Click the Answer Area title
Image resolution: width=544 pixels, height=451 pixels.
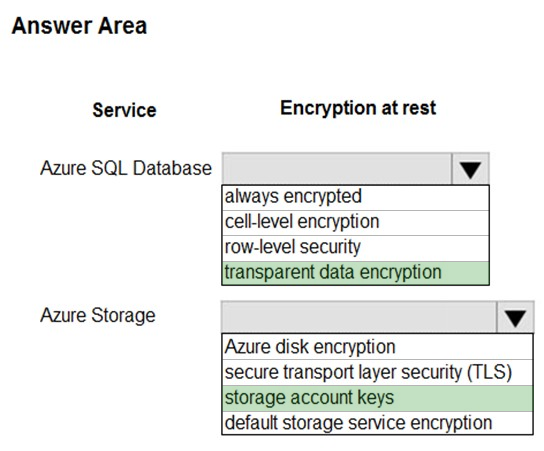(79, 26)
